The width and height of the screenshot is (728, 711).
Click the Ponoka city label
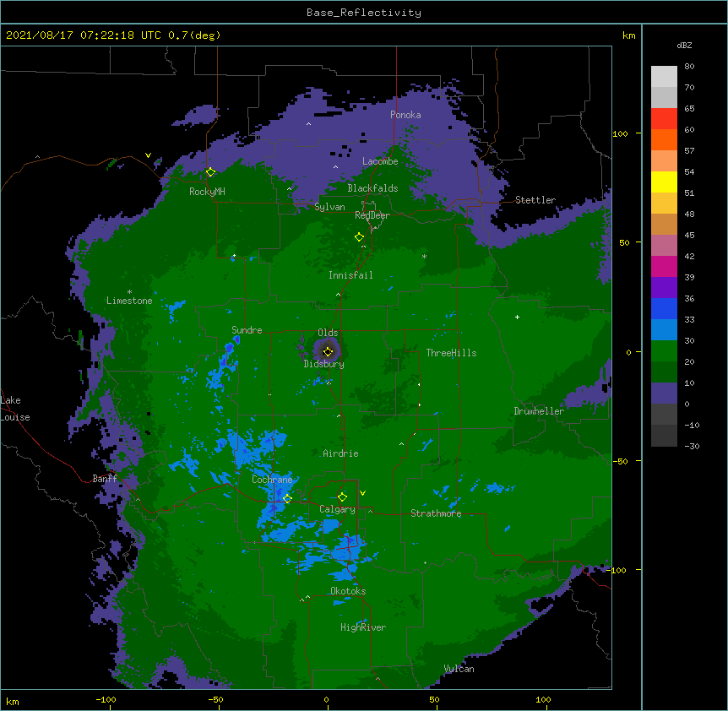click(405, 115)
